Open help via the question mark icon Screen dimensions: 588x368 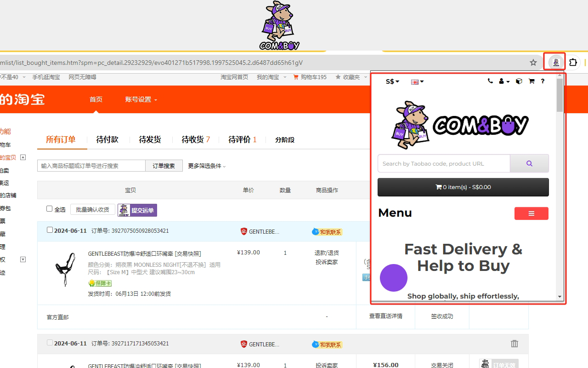click(543, 81)
